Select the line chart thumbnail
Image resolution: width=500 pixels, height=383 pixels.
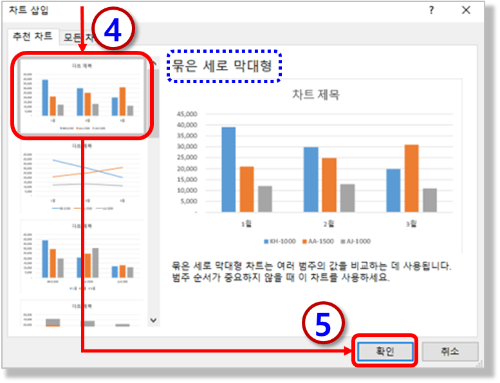[82, 178]
